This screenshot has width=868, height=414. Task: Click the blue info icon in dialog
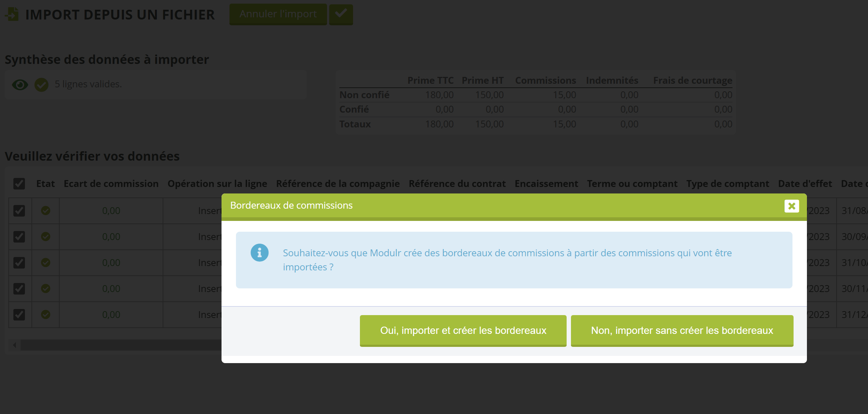259,253
